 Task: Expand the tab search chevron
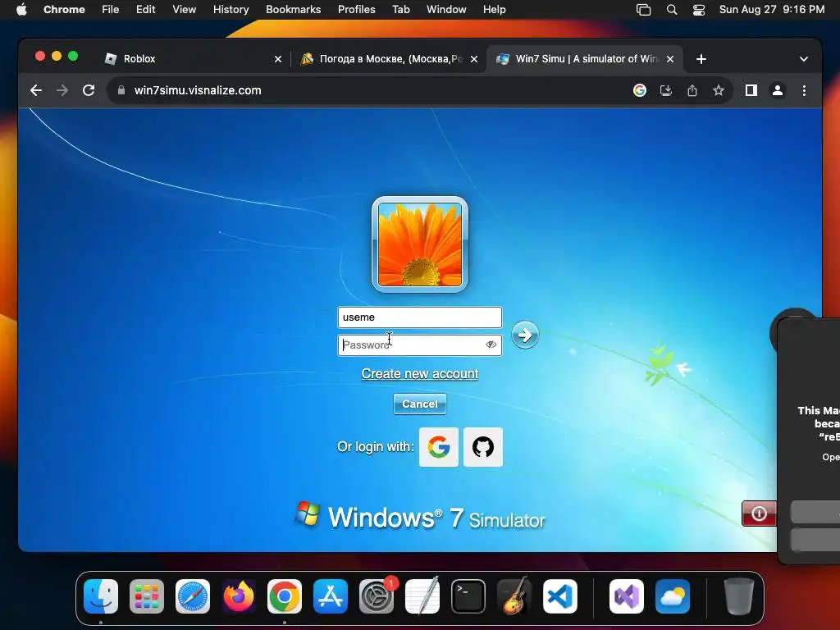point(804,59)
